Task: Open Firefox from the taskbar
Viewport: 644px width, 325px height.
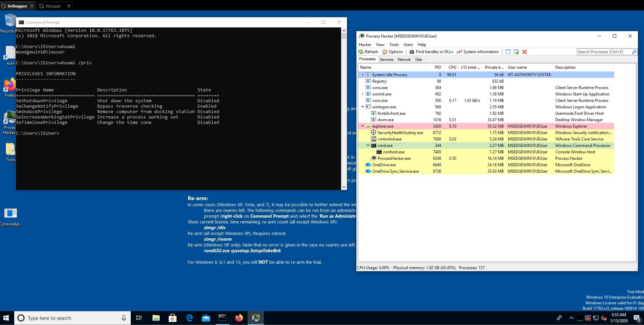Action: pyautogui.click(x=239, y=318)
